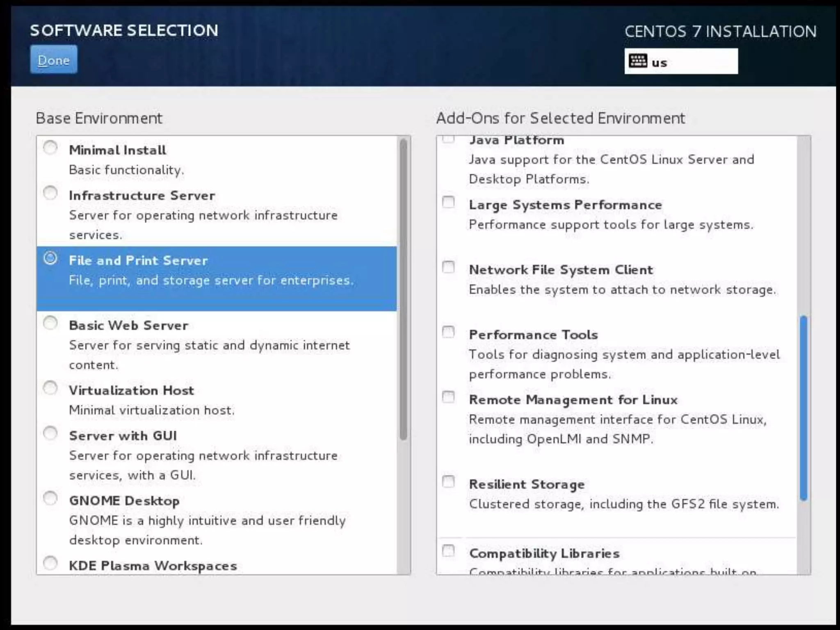Select the KDE Plasma Workspaces radio button
Viewport: 840px width, 630px height.
click(x=50, y=563)
